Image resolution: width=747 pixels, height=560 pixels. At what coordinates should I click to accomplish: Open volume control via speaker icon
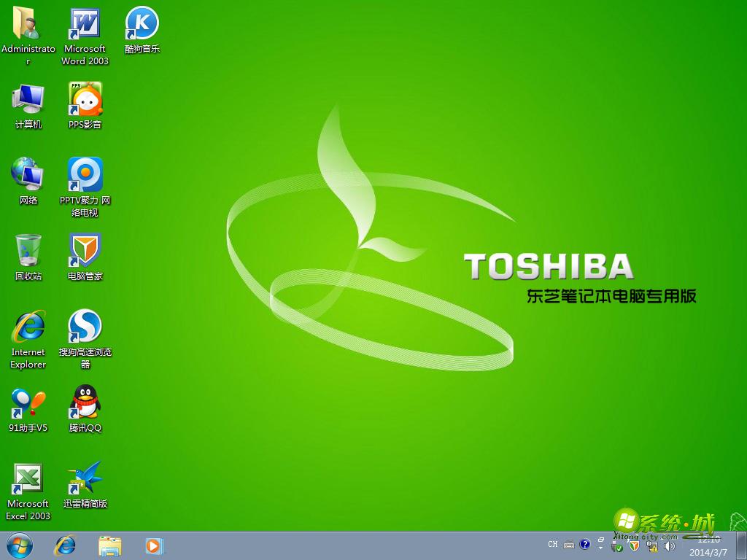tap(669, 545)
